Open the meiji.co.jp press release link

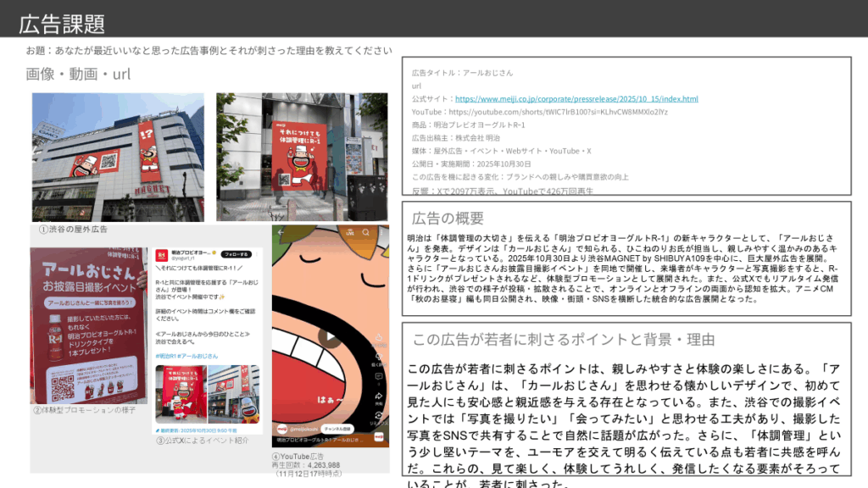tap(576, 99)
